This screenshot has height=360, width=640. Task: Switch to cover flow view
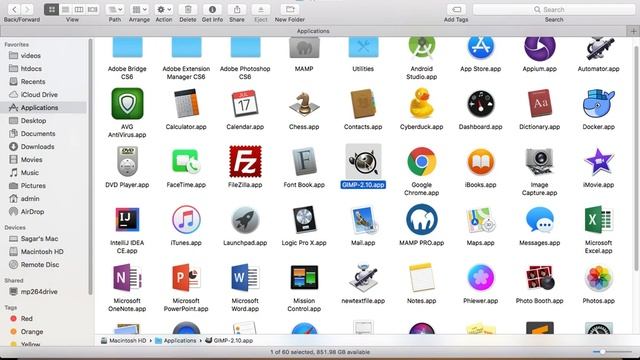(x=93, y=9)
